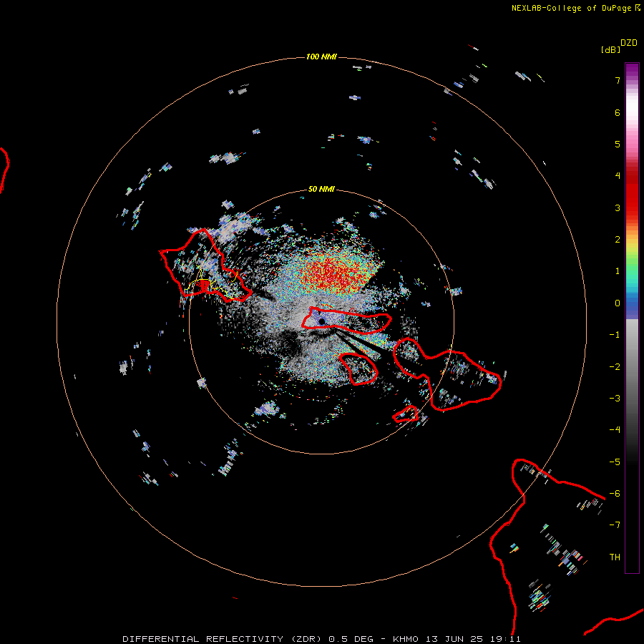This screenshot has height=644, width=644.
Task: Click the "-7" value on the color scale
Action: (615, 525)
